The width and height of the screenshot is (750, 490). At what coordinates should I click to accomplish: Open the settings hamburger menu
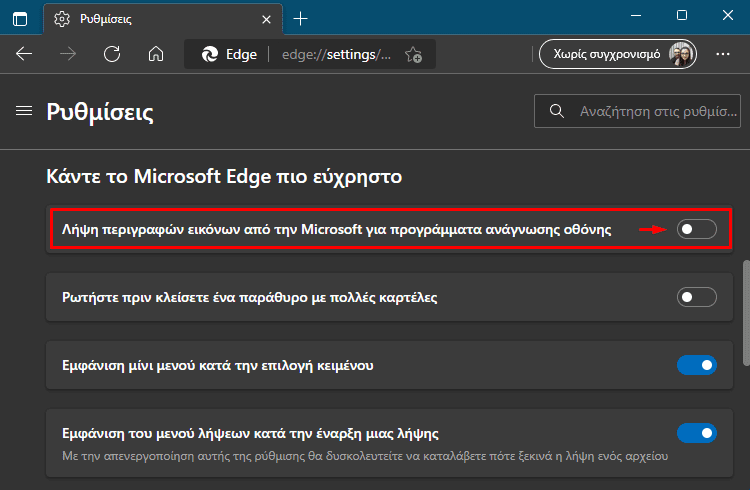(x=24, y=111)
